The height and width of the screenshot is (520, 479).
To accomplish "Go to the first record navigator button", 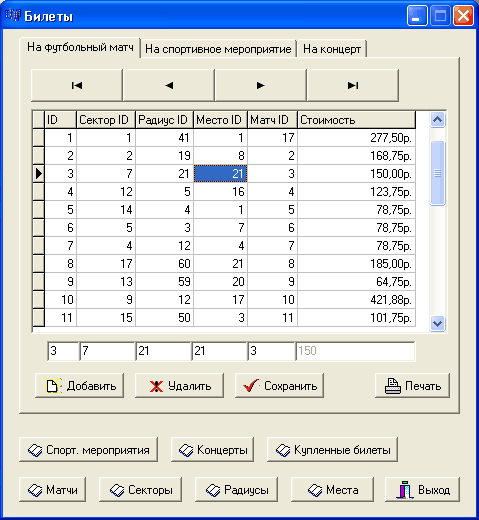I will pos(77,85).
